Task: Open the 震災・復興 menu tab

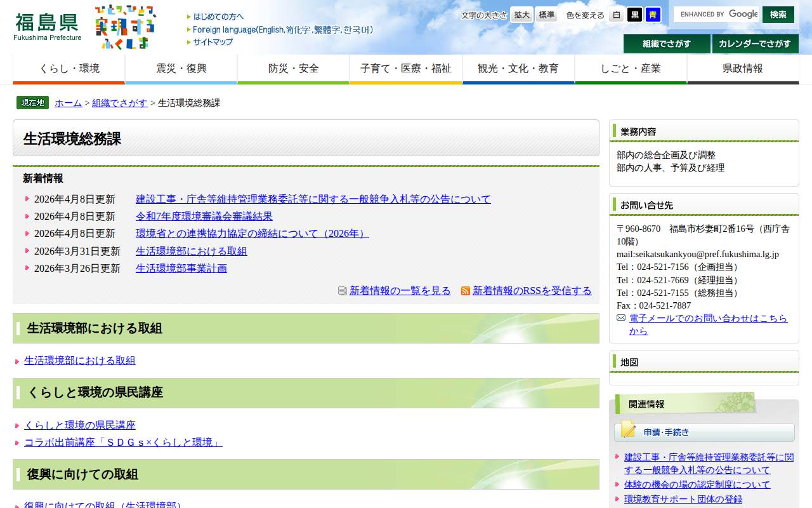Action: click(x=181, y=69)
